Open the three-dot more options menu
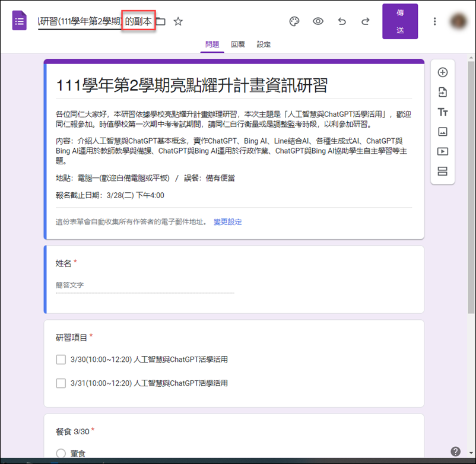The image size is (476, 464). click(434, 21)
